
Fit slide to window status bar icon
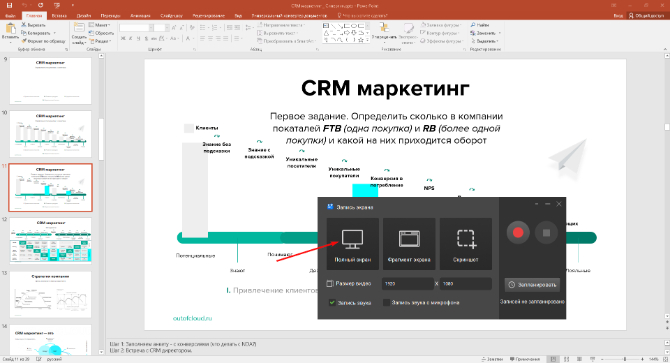coord(664,359)
